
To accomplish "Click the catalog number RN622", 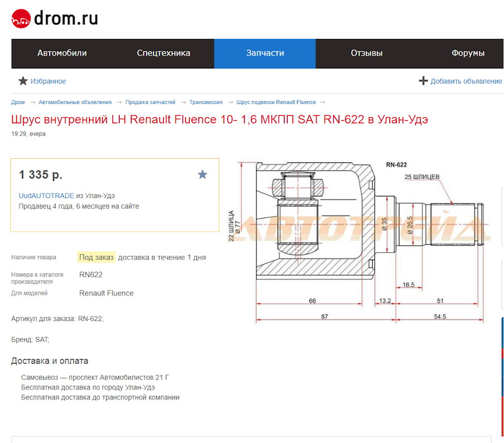I will (x=91, y=275).
